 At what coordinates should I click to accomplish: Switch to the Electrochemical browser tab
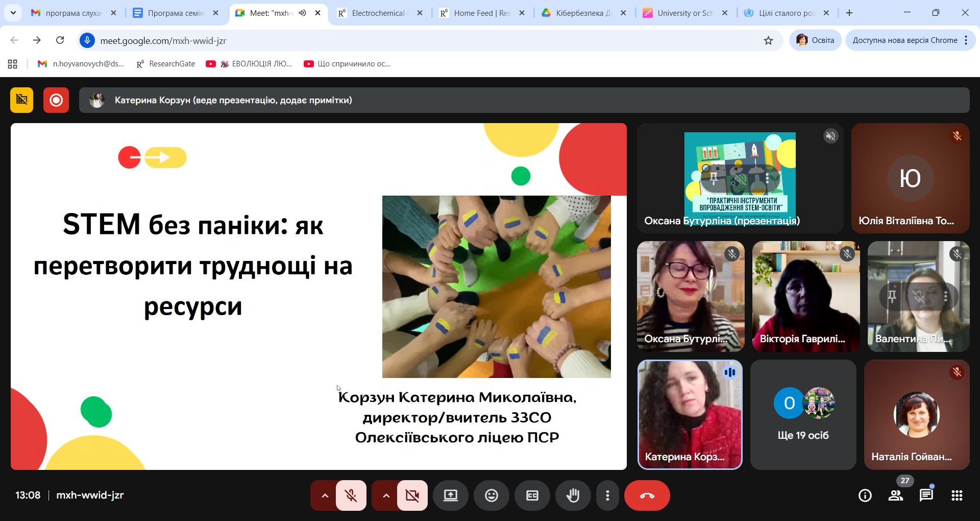click(378, 13)
